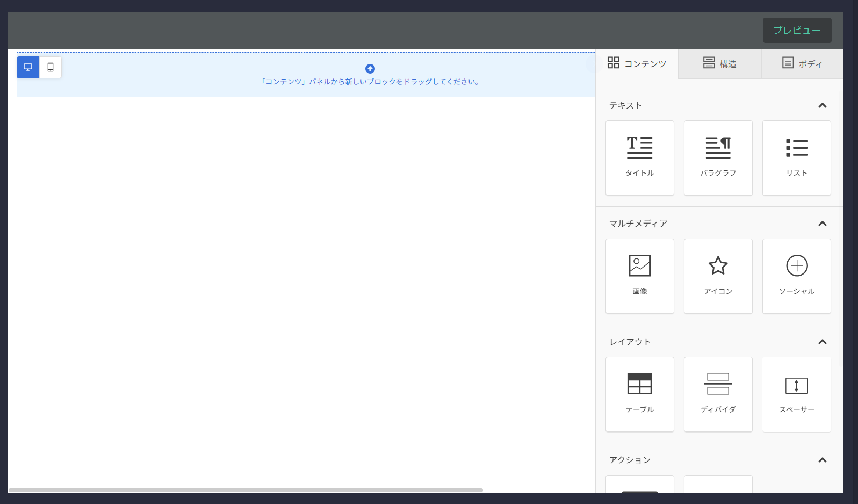Open the 構造 tab

[720, 63]
